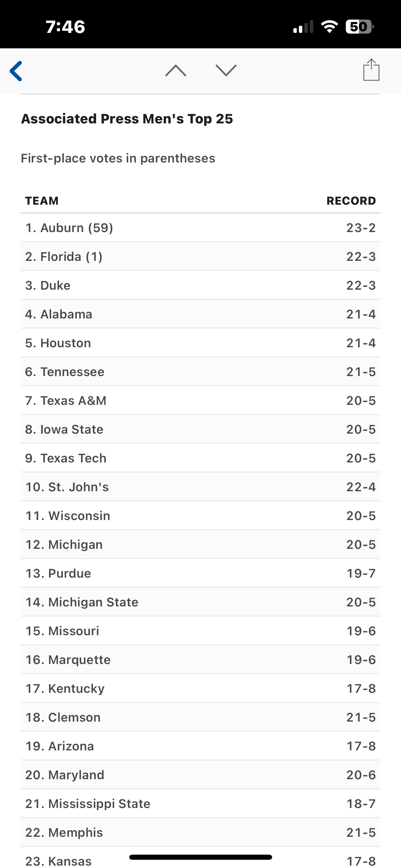Select the RECORD column header
Screen dimensions: 401x868
pos(351,201)
